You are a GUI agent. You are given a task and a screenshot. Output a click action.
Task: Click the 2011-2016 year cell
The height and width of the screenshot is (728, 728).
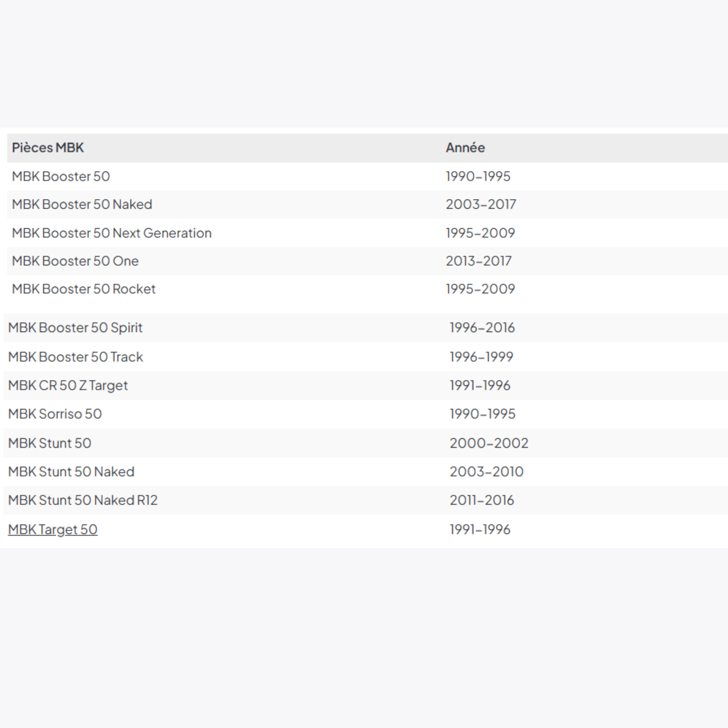coord(482,500)
